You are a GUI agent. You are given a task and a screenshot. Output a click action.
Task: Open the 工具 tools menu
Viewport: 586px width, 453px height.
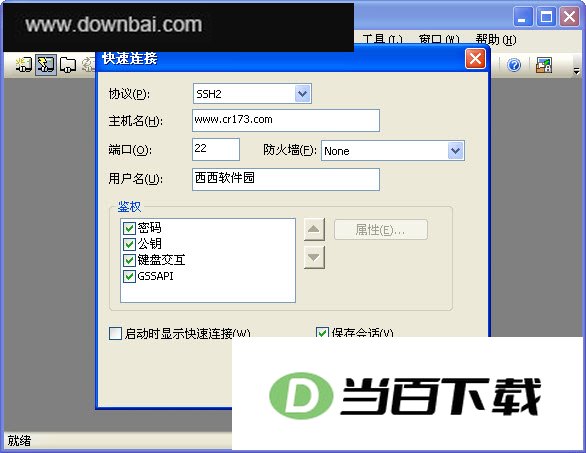382,40
